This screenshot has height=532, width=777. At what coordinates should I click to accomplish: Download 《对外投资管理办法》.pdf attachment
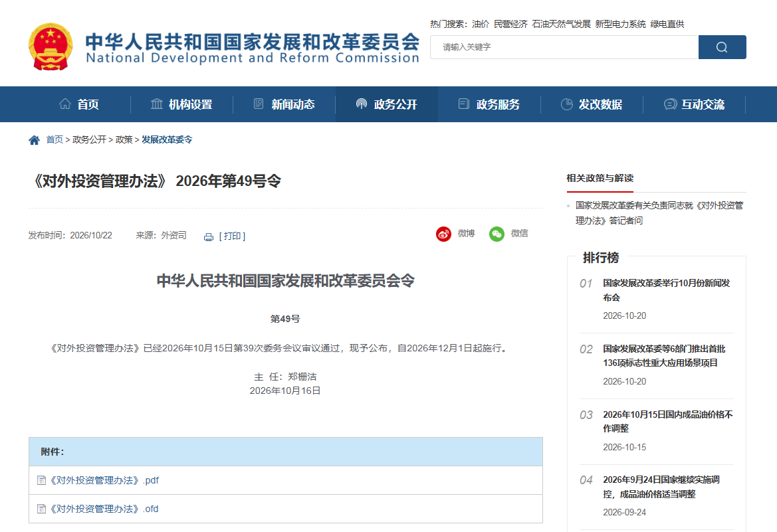coord(104,480)
